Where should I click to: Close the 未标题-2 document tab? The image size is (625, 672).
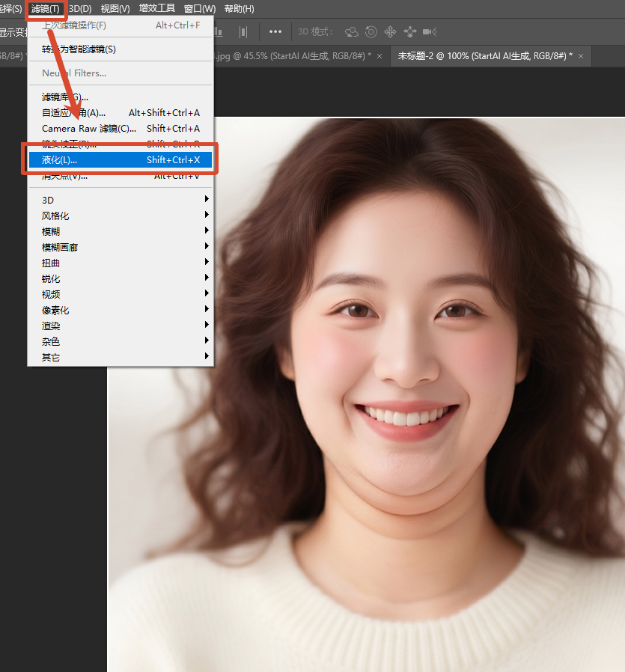tap(580, 56)
